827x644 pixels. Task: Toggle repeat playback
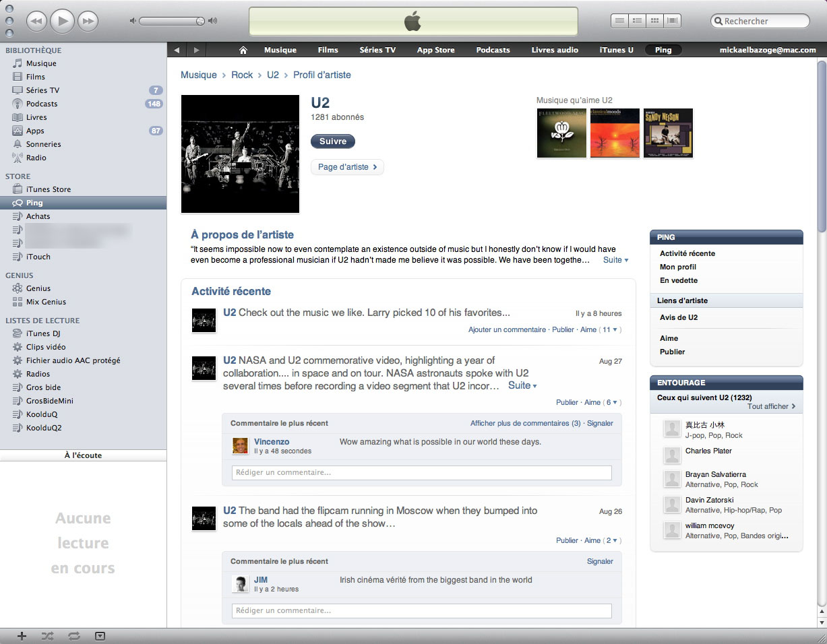73,635
